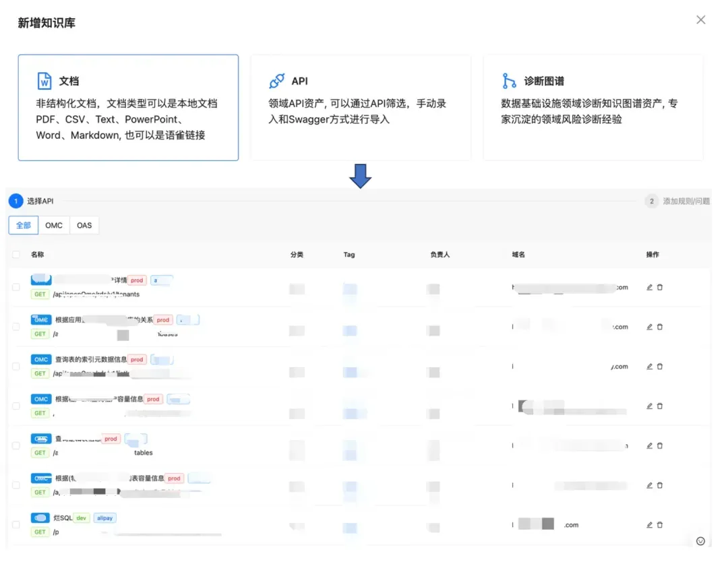Image resolution: width=728 pixels, height=562 pixels.
Task: Switch to the 全部 tab
Action: pos(23,226)
